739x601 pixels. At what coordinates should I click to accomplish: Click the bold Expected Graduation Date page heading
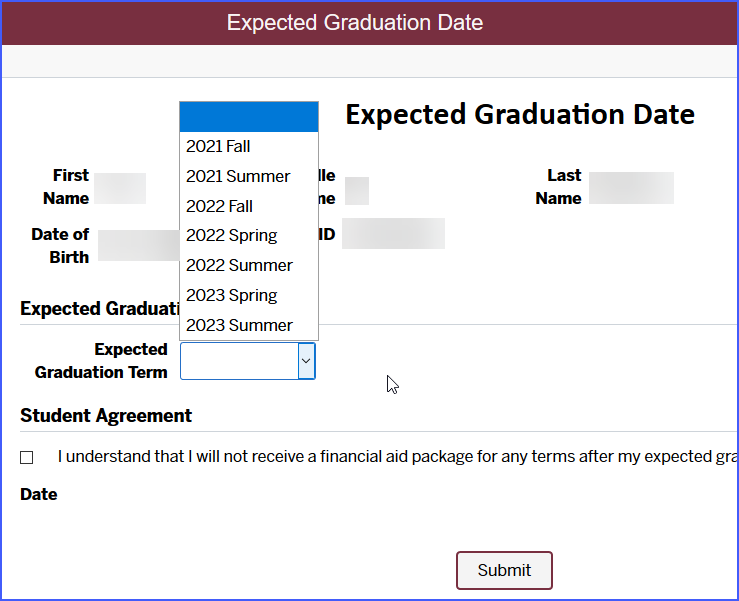tap(520, 115)
